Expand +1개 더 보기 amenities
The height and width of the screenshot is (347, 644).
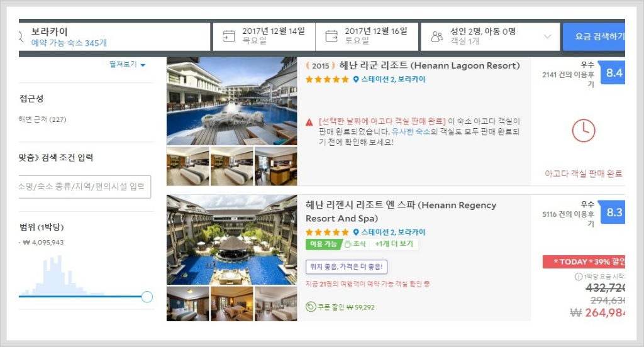tap(394, 244)
